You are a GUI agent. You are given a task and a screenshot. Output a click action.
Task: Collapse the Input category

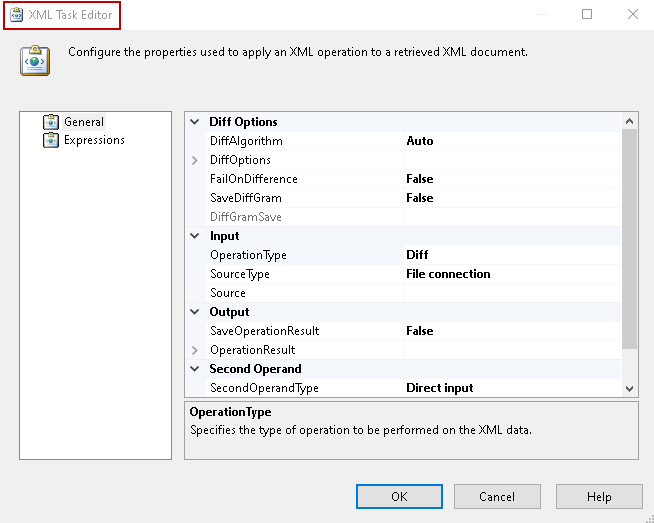tap(195, 236)
